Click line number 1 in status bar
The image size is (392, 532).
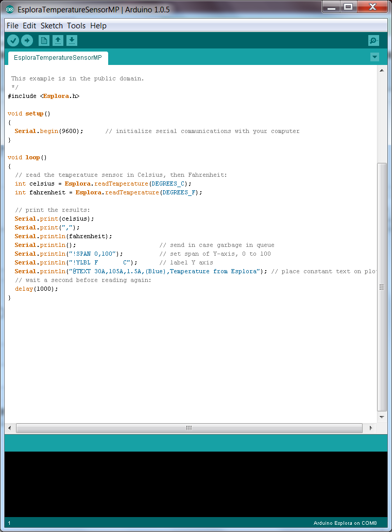pyautogui.click(x=9, y=523)
